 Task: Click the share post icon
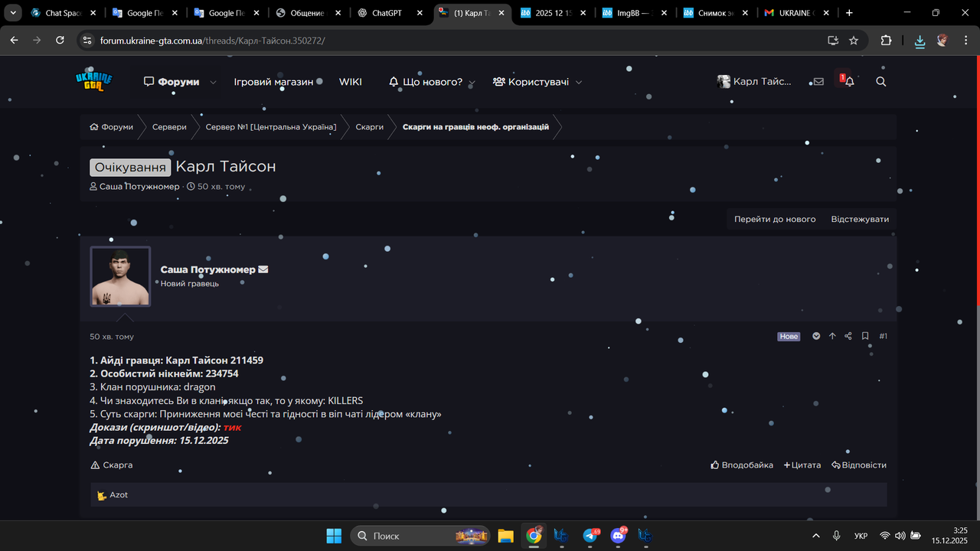coord(848,336)
